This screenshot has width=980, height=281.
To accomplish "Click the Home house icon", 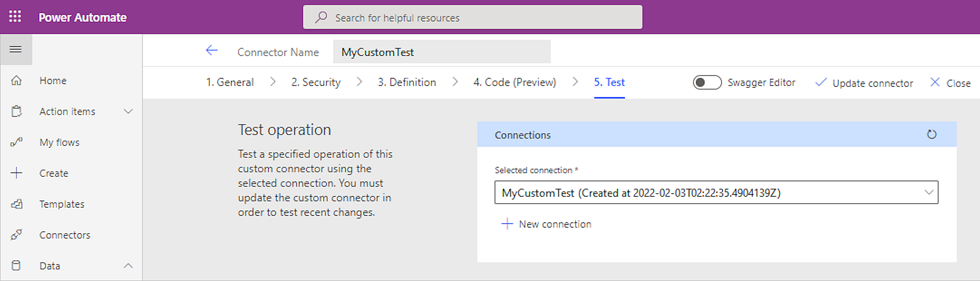I will click(x=16, y=81).
